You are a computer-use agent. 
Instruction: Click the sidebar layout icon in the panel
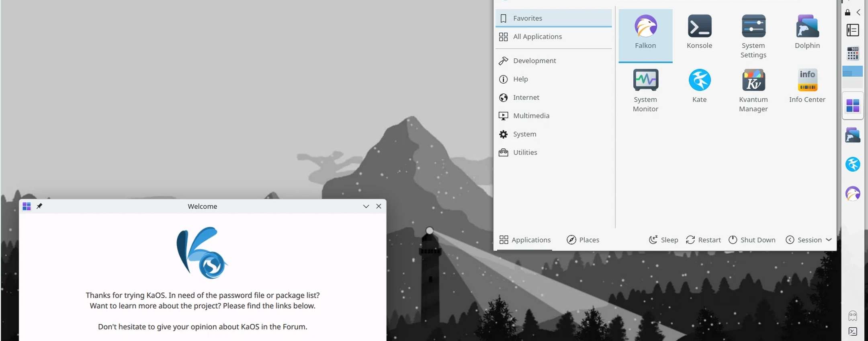coord(853,30)
